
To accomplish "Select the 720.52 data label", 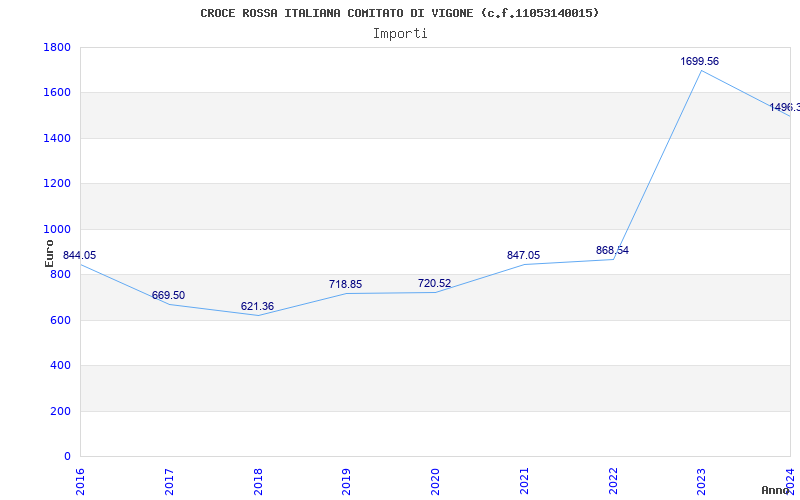I will (434, 283).
